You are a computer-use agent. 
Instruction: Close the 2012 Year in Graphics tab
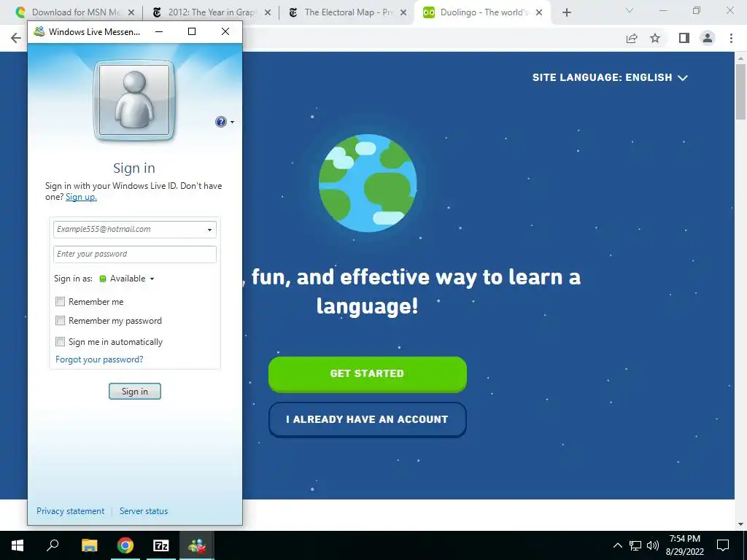[268, 12]
